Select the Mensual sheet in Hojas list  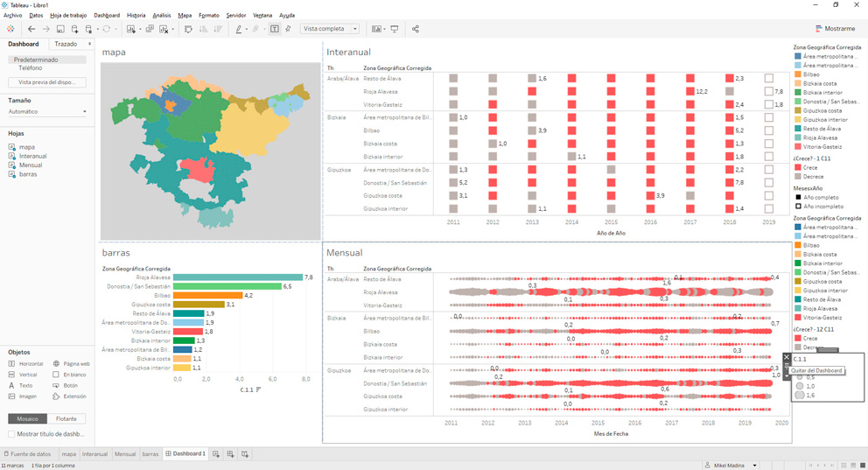(30, 165)
